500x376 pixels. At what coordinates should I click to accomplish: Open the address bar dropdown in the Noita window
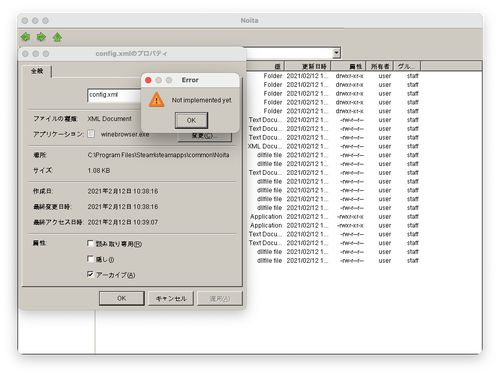tap(337, 53)
